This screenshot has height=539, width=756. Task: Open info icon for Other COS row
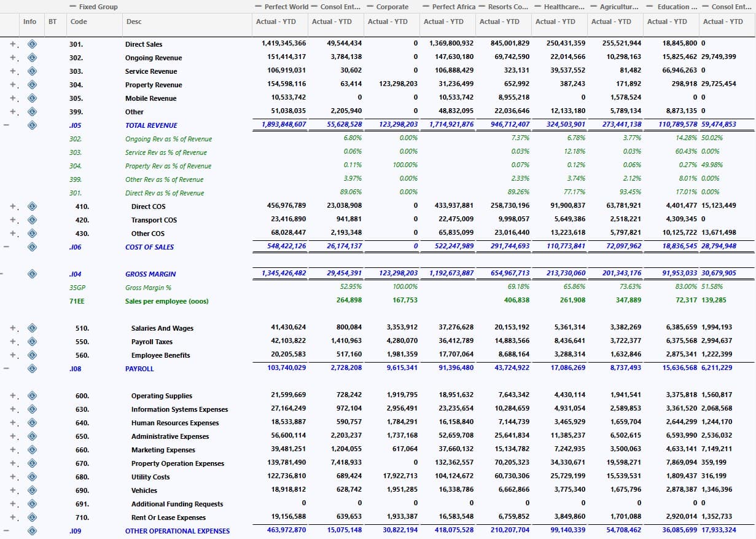coord(33,234)
